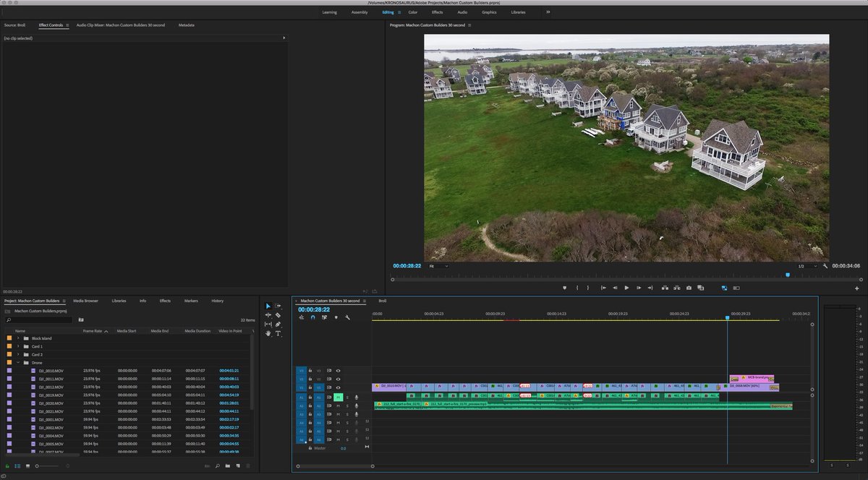The image size is (868, 480).
Task: Select the Pen tool
Action: click(x=278, y=325)
